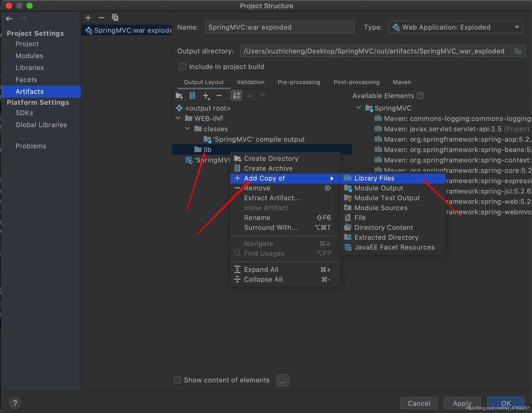Collapse the WEB-INF tree node
Image resolution: width=532 pixels, height=413 pixels.
click(x=178, y=118)
